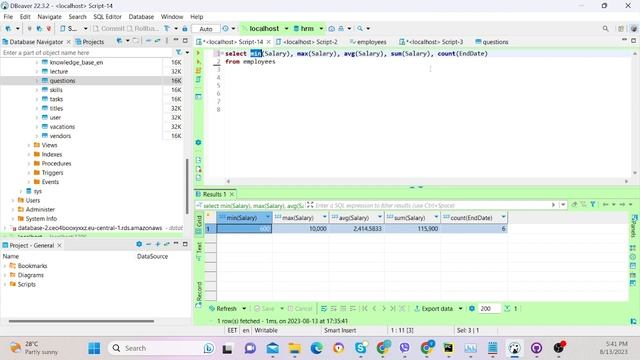The height and width of the screenshot is (360, 640).
Task: Toggle the Panels side button
Action: point(633,227)
